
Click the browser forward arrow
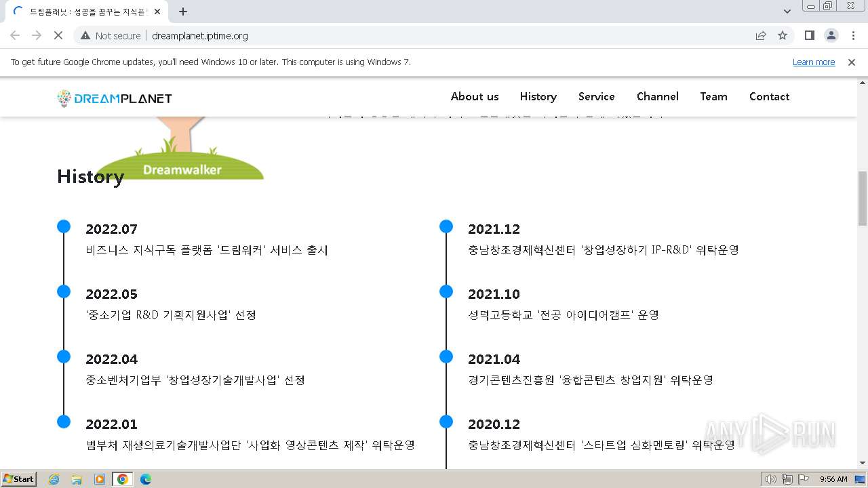37,35
